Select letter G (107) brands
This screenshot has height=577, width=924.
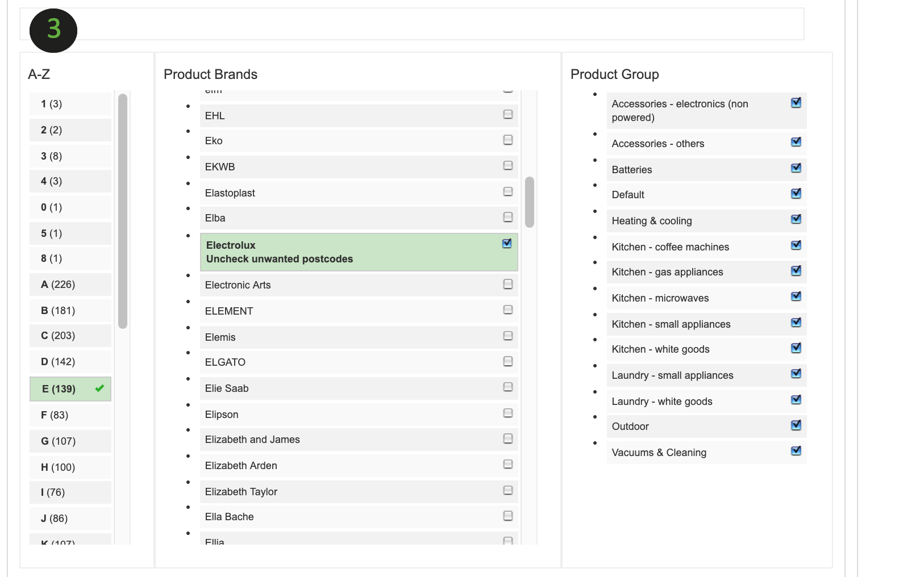pyautogui.click(x=70, y=441)
